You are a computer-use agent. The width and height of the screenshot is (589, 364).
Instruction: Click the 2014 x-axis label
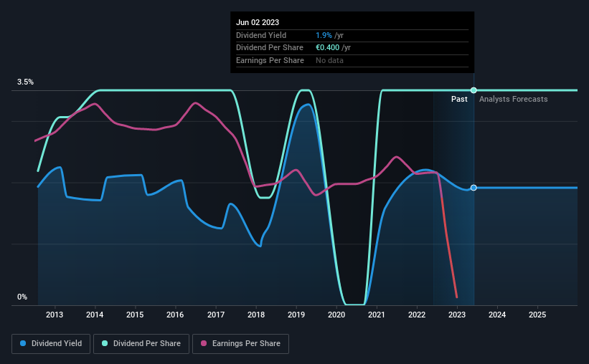95,315
